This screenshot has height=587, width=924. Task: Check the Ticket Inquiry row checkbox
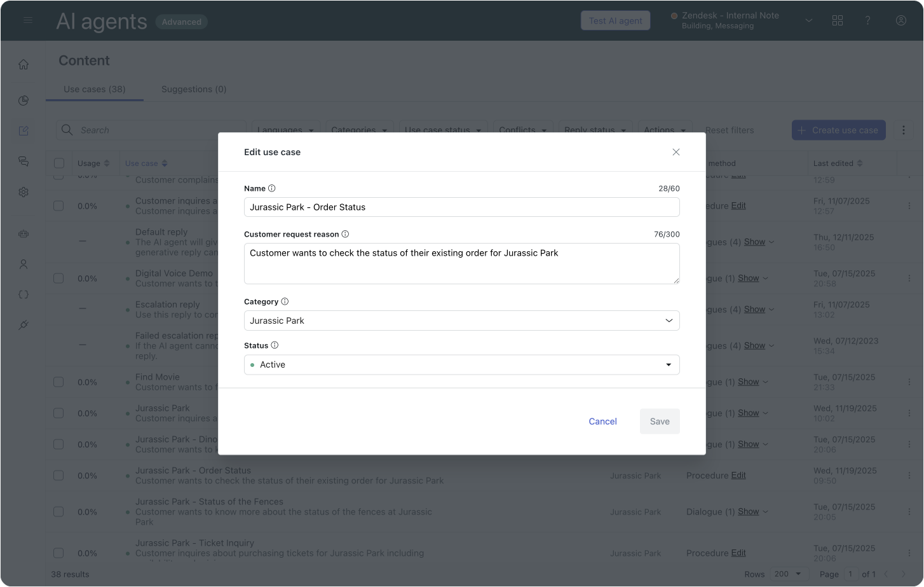[x=58, y=553]
